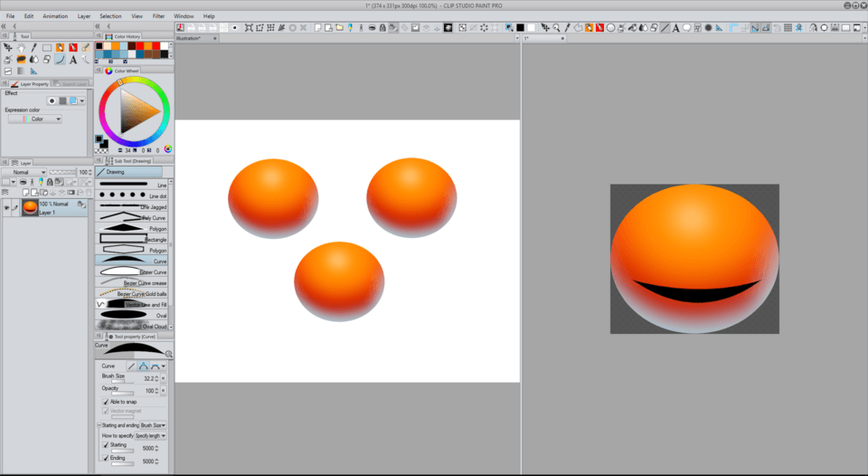The image size is (868, 476).
Task: Select the Poly Curve sub tool
Action: 132,218
